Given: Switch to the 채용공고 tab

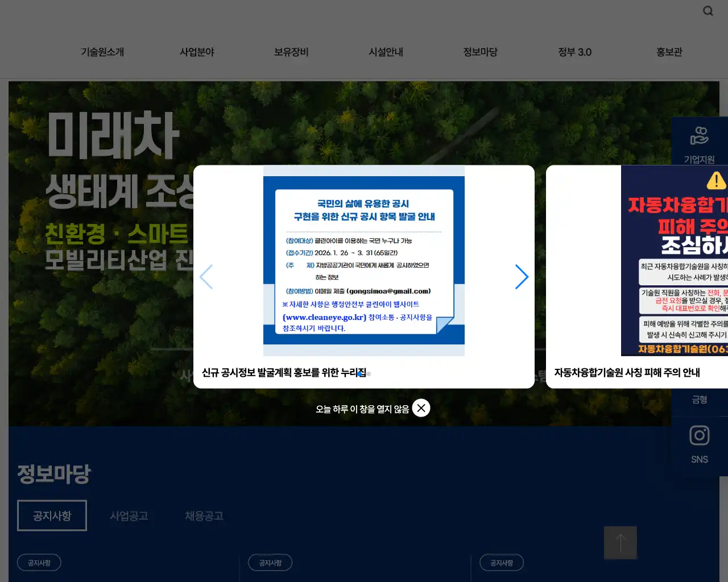Looking at the screenshot, I should point(204,516).
